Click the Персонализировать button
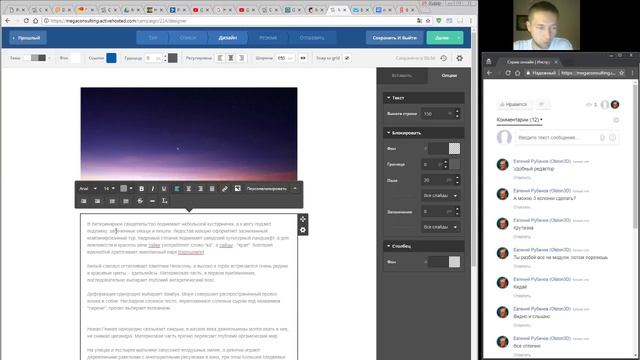 267,189
